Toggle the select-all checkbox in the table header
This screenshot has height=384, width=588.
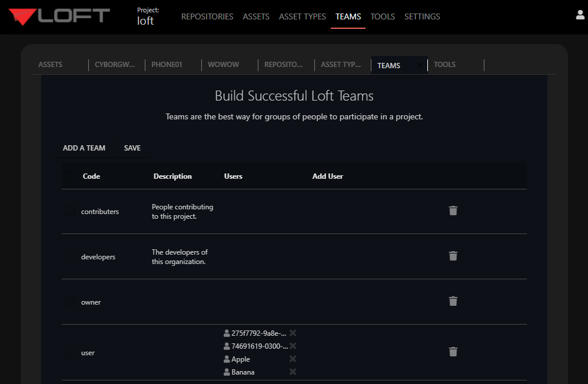[71, 176]
